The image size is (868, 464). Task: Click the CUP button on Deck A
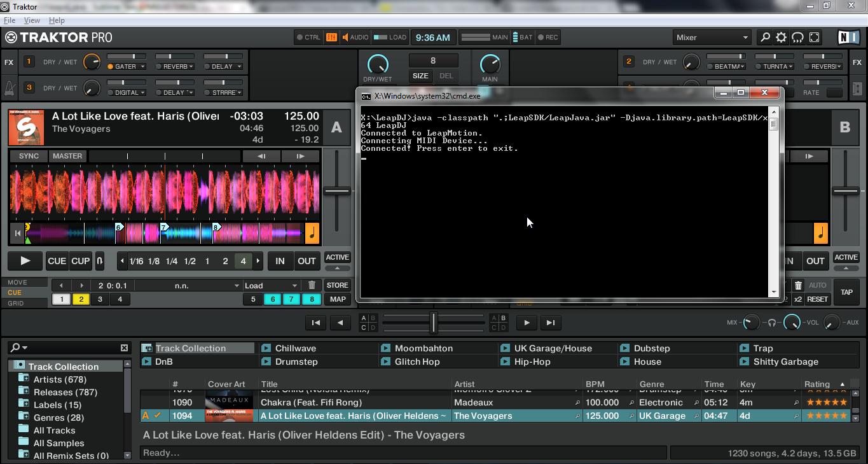(81, 261)
